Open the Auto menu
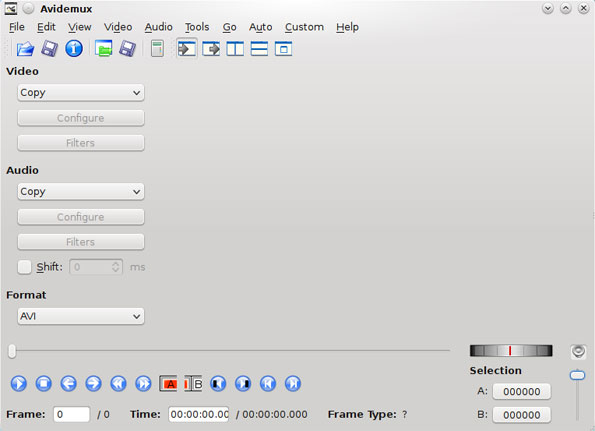The height and width of the screenshot is (431, 595). (261, 27)
